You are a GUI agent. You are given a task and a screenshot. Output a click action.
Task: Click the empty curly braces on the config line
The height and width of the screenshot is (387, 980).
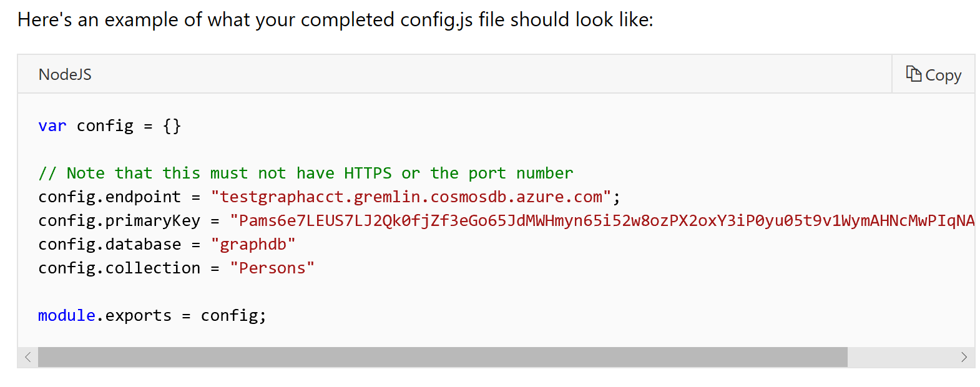[173, 125]
